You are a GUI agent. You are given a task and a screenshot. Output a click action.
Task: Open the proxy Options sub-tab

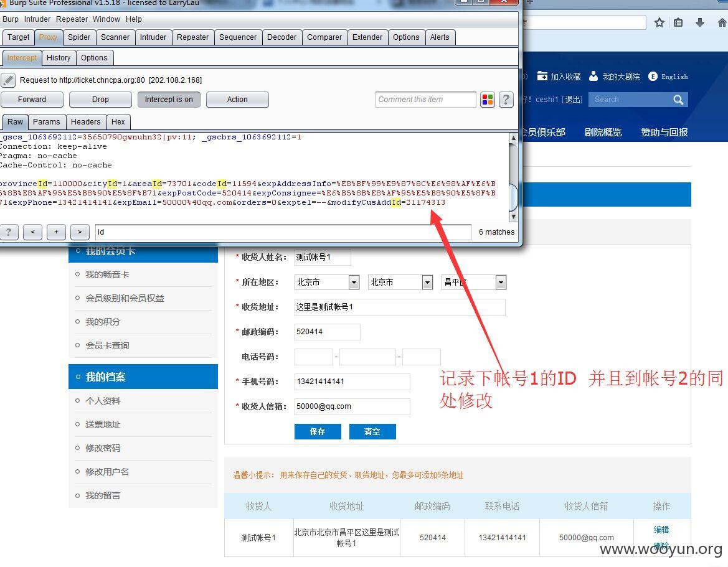(x=94, y=57)
